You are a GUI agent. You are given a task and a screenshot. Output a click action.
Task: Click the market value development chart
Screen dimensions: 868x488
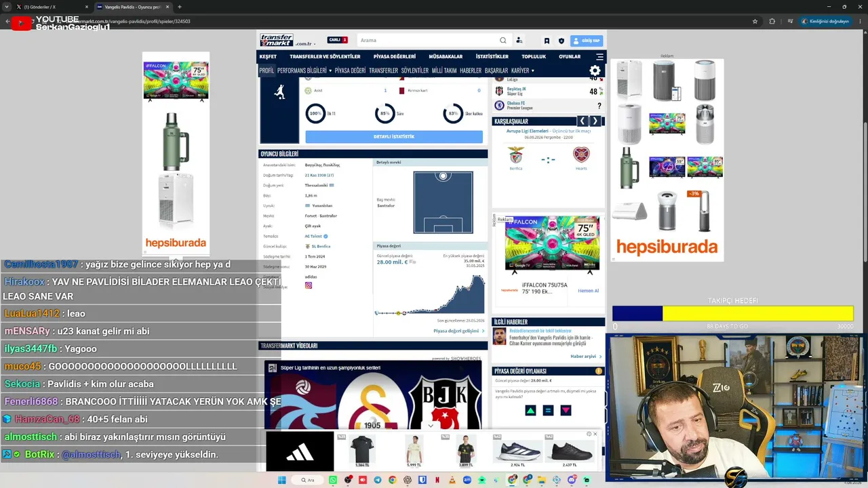tap(430, 295)
